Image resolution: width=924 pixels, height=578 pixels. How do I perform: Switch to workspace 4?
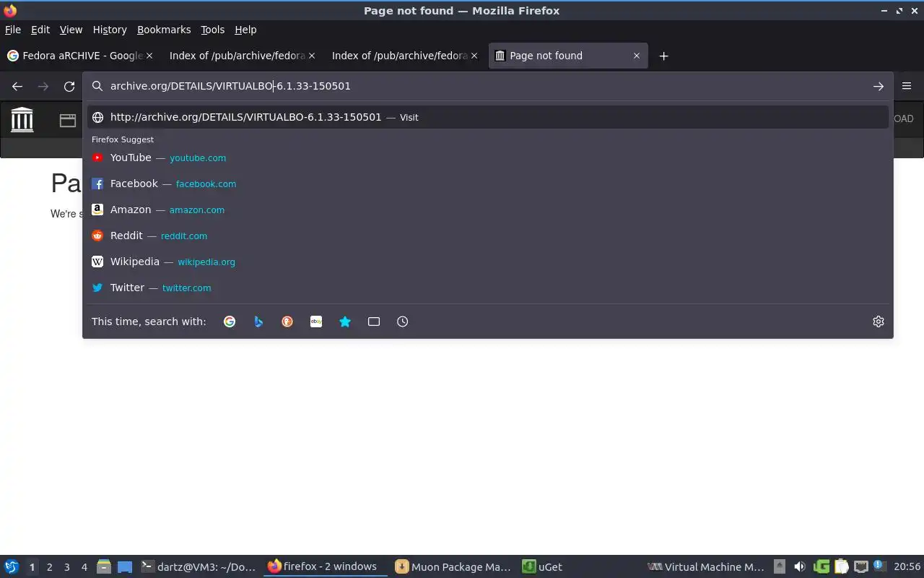84,567
